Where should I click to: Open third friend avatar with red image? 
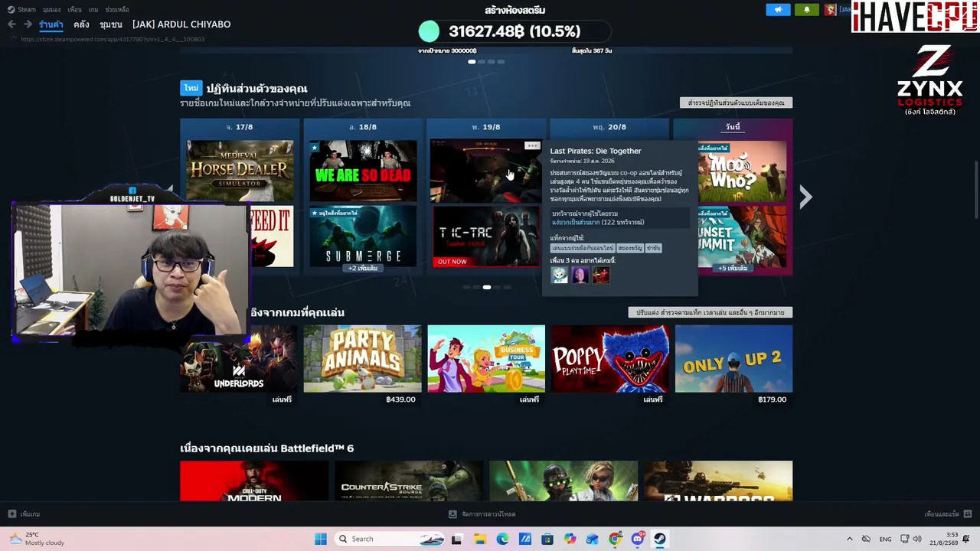[601, 275]
